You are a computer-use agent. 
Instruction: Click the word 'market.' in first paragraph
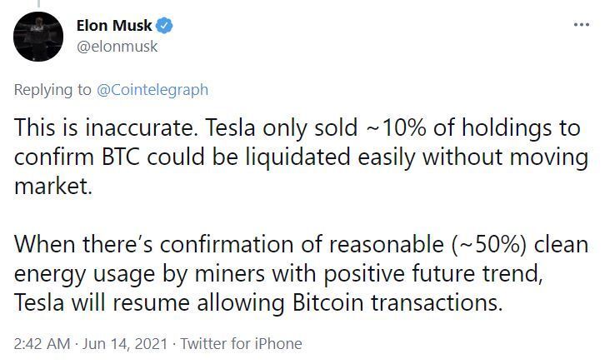(53, 187)
